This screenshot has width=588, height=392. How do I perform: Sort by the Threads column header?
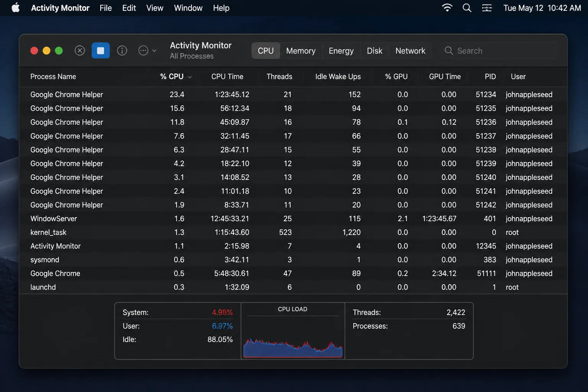(x=279, y=77)
